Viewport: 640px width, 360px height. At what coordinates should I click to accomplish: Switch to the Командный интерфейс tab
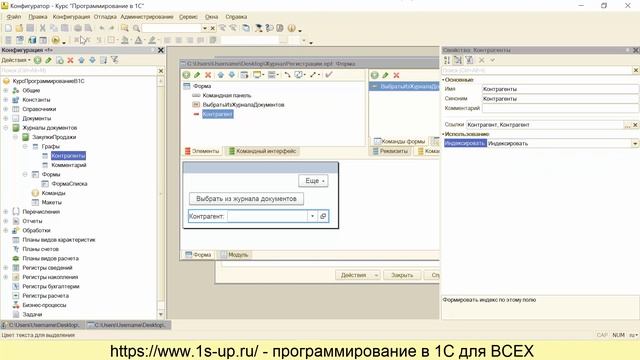[x=263, y=151]
